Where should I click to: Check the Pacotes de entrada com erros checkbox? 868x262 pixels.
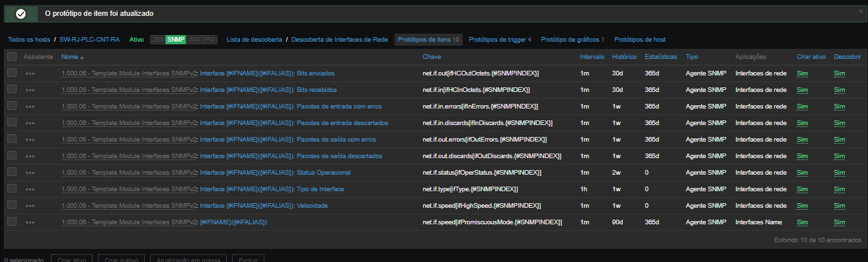pyautogui.click(x=12, y=106)
